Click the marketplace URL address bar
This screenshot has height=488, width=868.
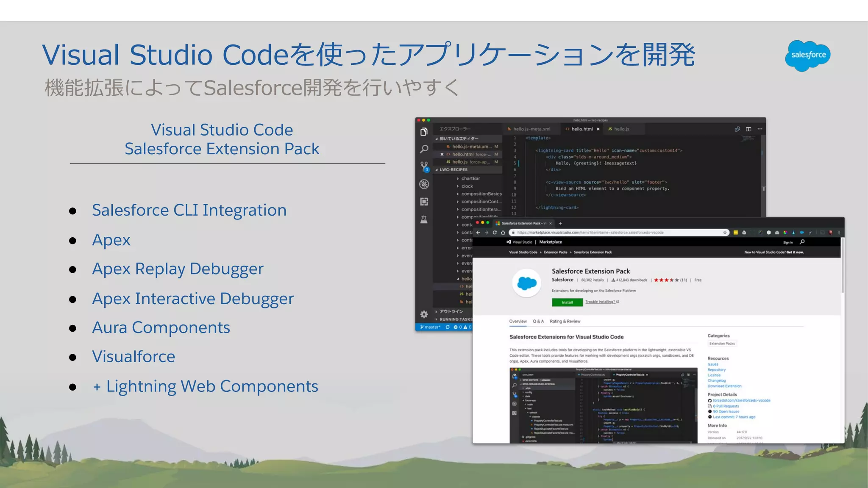click(619, 233)
